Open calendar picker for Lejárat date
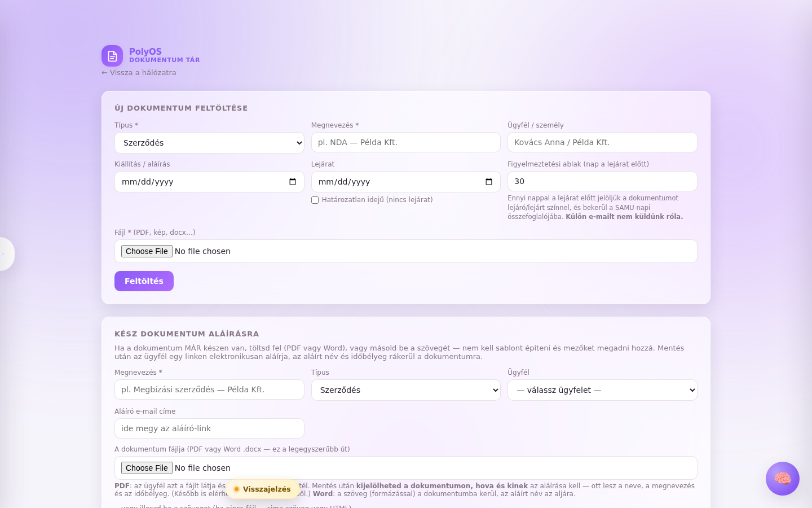The height and width of the screenshot is (508, 812). [489, 182]
